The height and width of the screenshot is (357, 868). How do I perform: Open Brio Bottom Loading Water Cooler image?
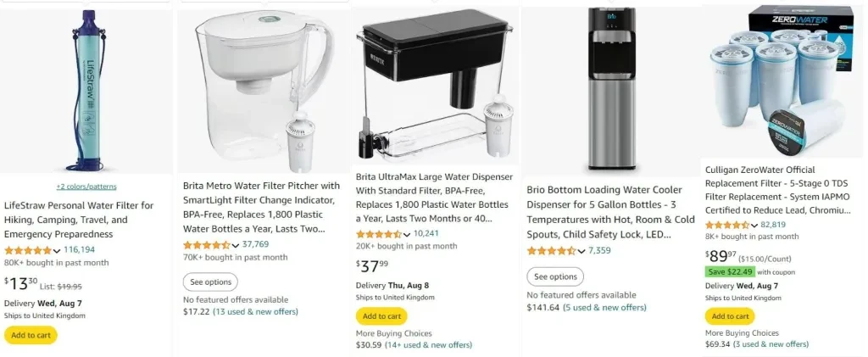pyautogui.click(x=612, y=88)
